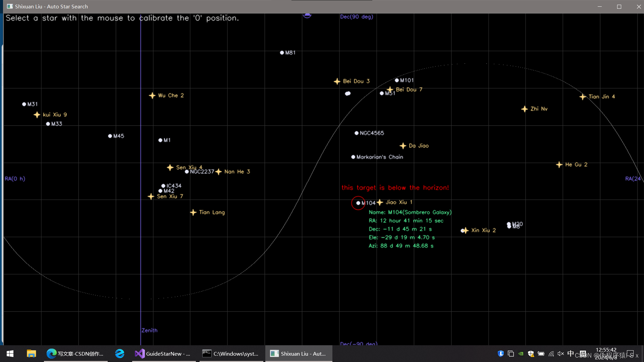Image resolution: width=644 pixels, height=362 pixels.
Task: Click the circled M104 target
Action: [358, 203]
